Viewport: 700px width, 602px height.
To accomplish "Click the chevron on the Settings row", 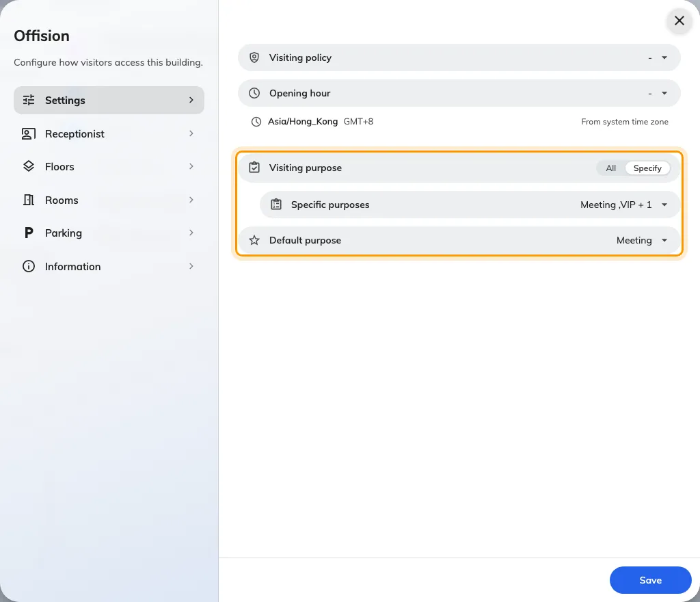I will click(x=191, y=100).
